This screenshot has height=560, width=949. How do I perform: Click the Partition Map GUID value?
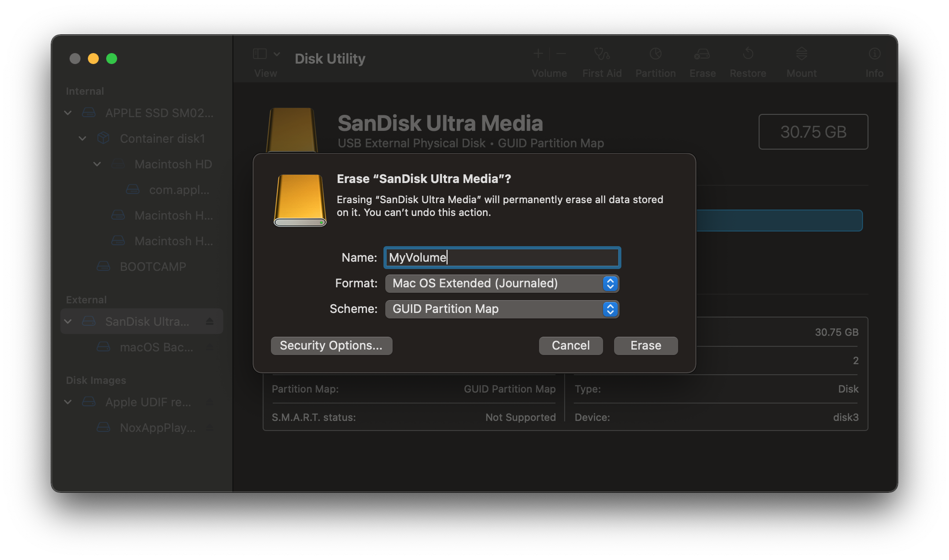(510, 389)
